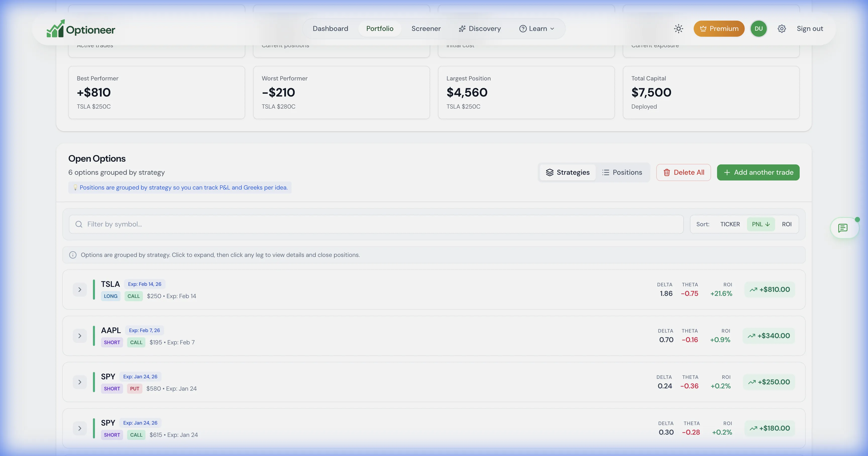This screenshot has width=868, height=456.
Task: Click the crown icon on the Premium button
Action: pyautogui.click(x=703, y=29)
